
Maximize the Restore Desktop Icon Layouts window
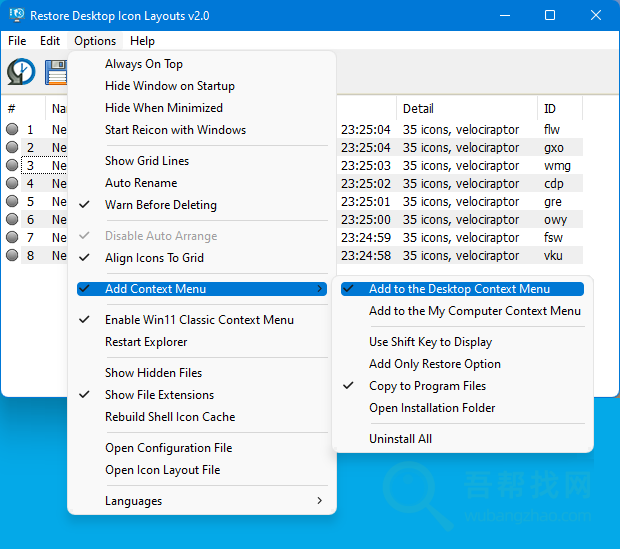pos(550,16)
